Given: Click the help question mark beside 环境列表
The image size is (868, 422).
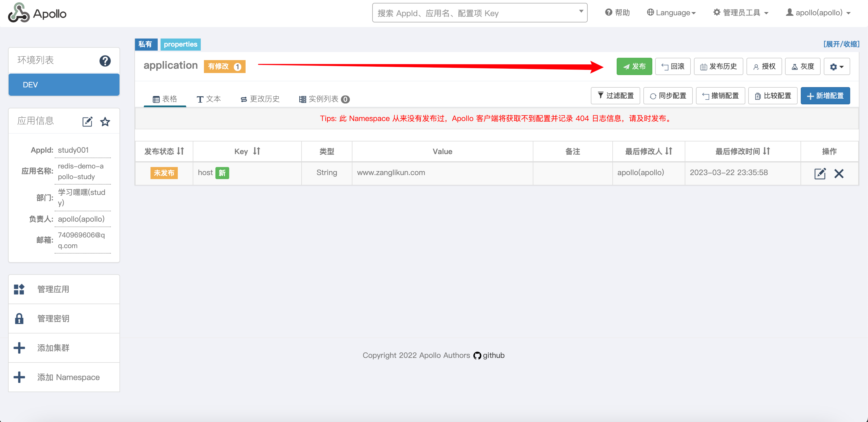Looking at the screenshot, I should pyautogui.click(x=105, y=61).
